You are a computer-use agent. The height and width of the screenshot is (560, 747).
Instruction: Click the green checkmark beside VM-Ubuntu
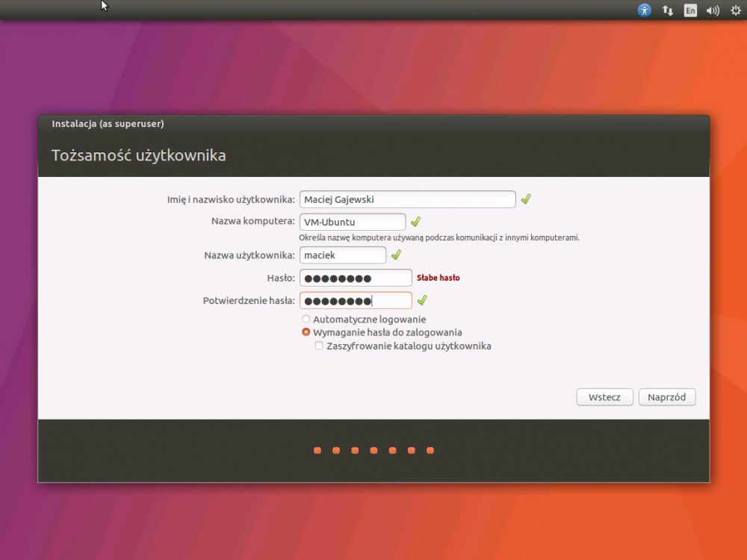[415, 222]
